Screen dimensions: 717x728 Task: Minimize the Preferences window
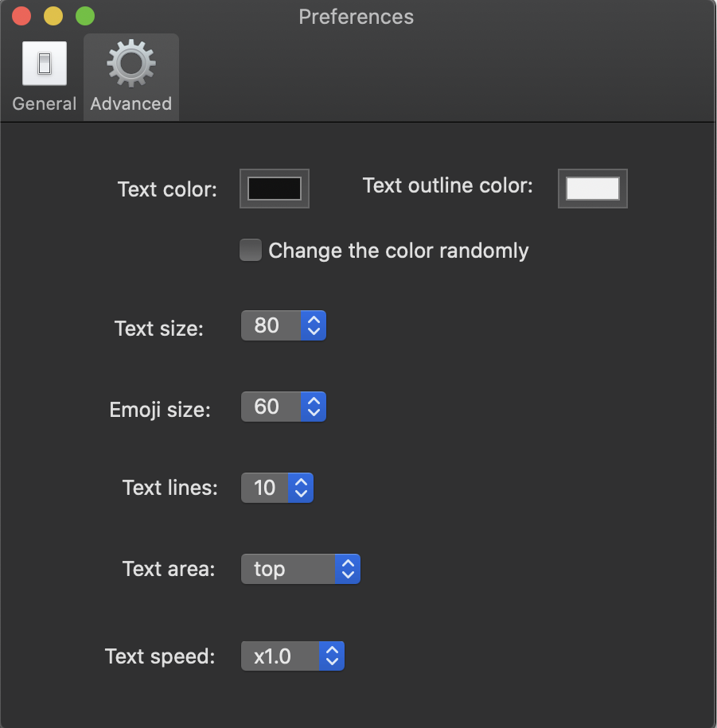(x=53, y=16)
